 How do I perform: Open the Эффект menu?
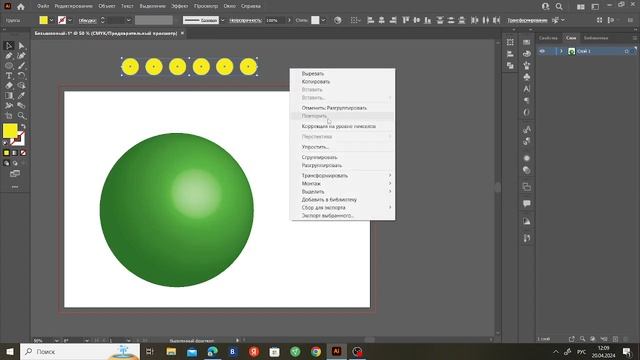point(180,7)
